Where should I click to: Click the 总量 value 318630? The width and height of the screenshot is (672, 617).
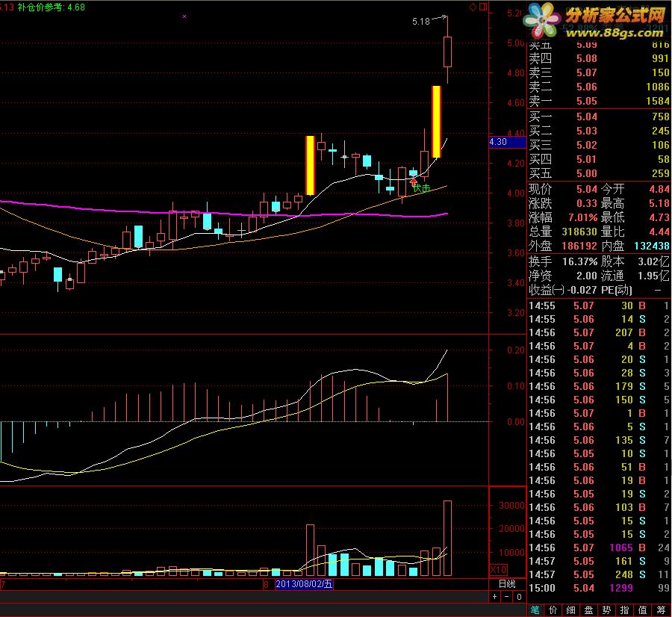coord(579,232)
